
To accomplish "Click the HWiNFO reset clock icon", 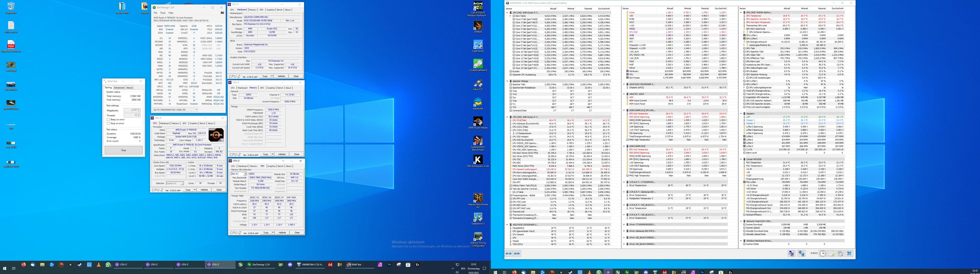I will click(823, 254).
